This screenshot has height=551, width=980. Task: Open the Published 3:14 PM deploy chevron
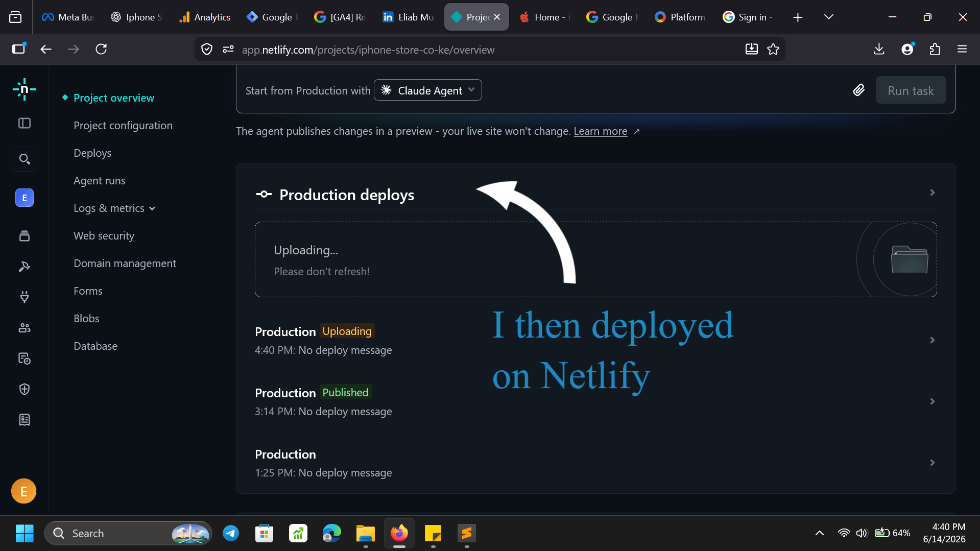(933, 401)
